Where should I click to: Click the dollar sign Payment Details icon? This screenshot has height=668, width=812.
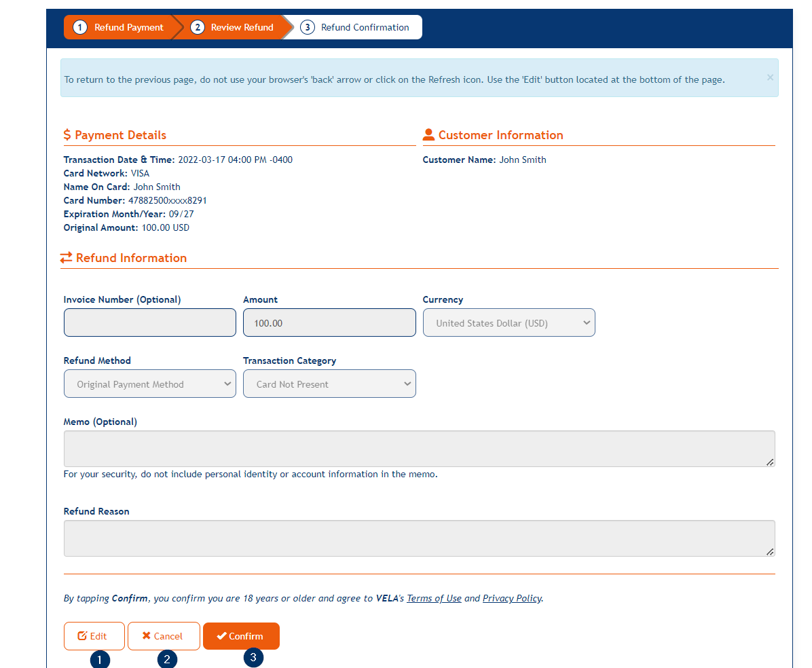point(67,135)
